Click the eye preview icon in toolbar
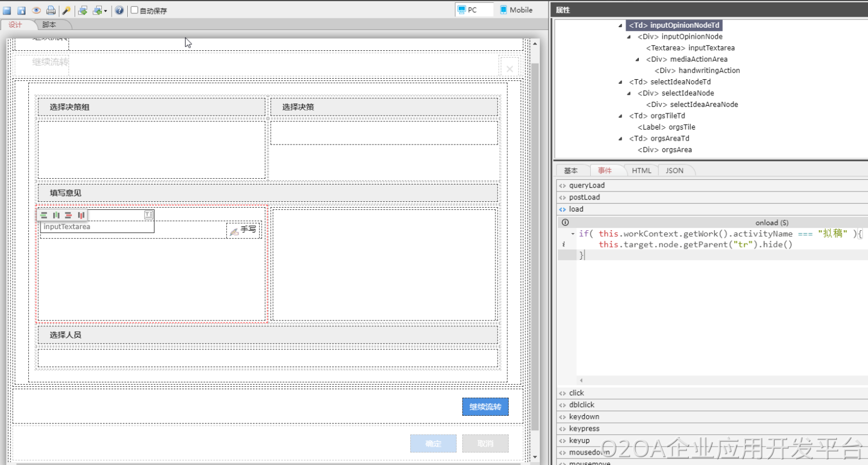868x465 pixels. 36,10
